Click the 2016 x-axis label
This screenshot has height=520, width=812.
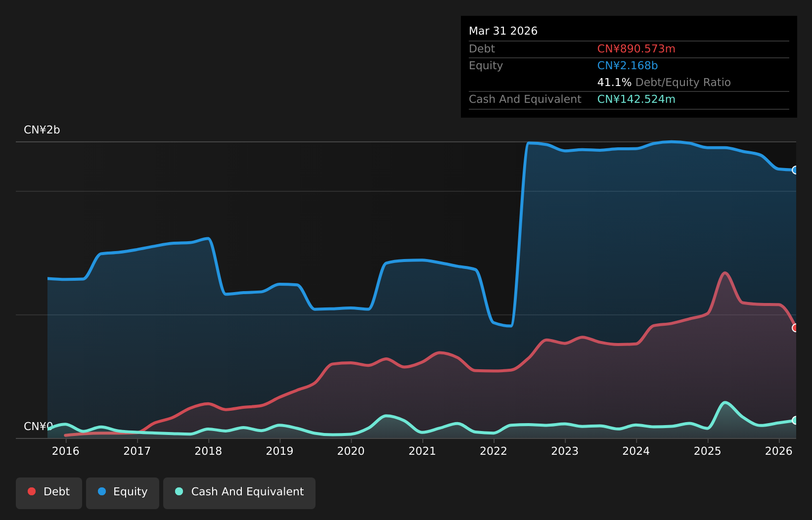coord(66,451)
